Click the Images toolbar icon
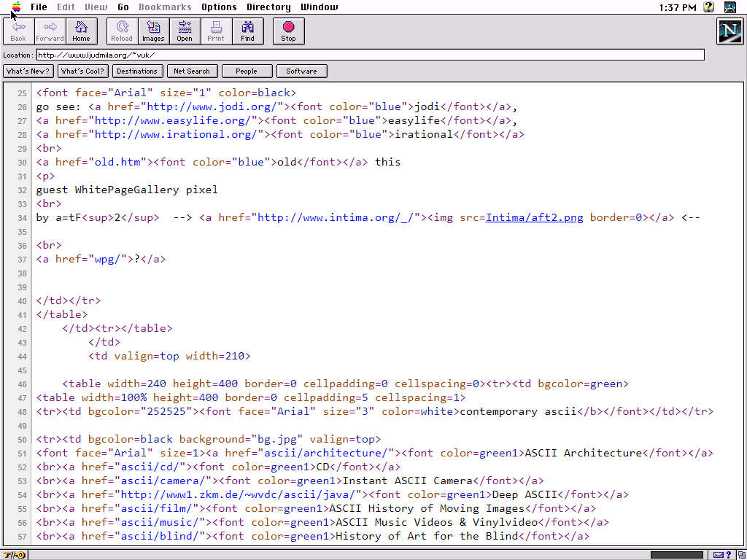The image size is (747, 560). [153, 31]
